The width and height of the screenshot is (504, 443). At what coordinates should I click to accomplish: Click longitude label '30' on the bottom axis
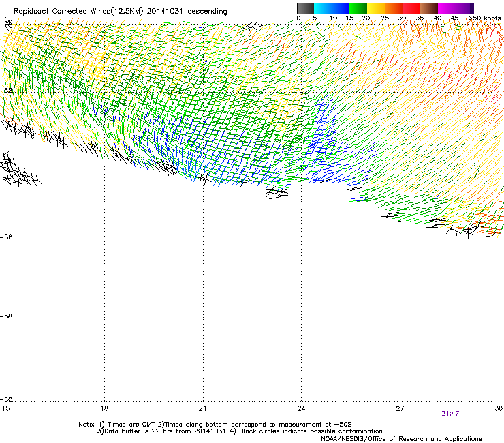[x=499, y=408]
